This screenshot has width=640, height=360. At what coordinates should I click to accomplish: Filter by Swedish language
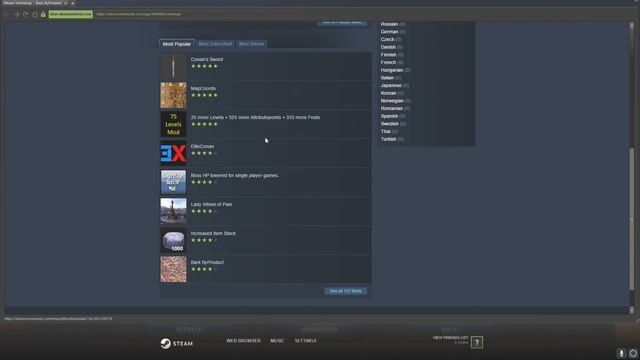point(390,124)
